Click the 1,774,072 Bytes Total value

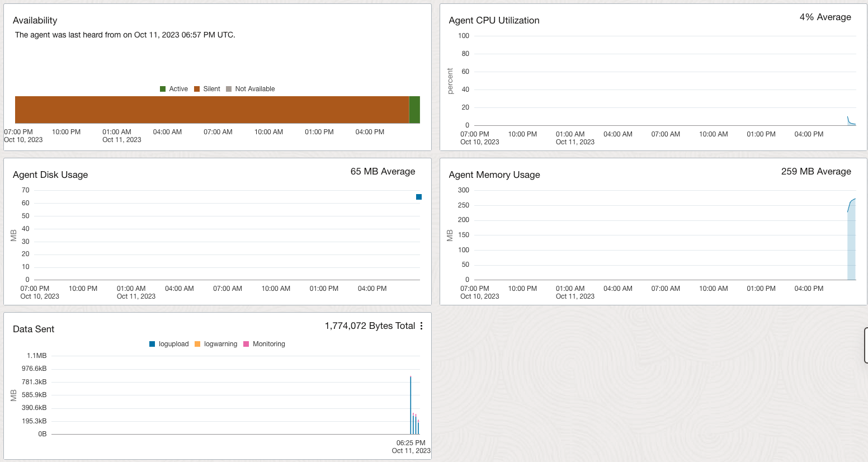click(x=370, y=326)
